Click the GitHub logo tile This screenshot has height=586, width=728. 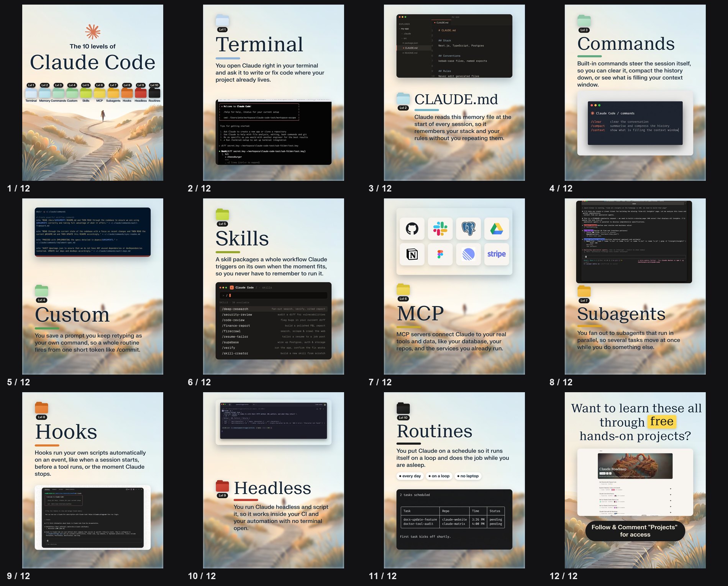point(412,229)
